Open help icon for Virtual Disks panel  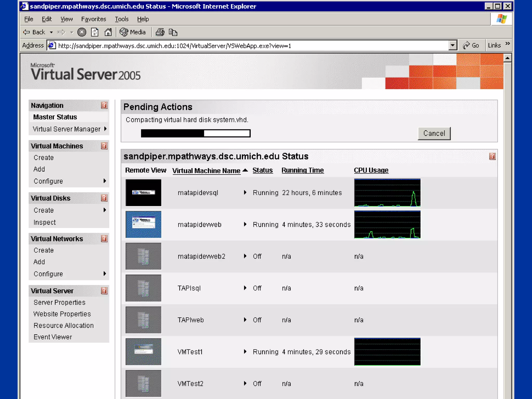tap(104, 198)
